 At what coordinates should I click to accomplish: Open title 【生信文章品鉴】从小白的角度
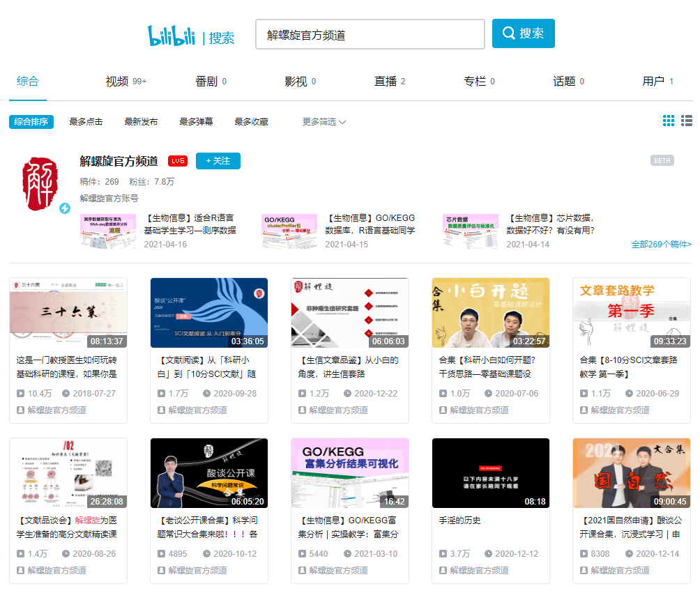[348, 367]
